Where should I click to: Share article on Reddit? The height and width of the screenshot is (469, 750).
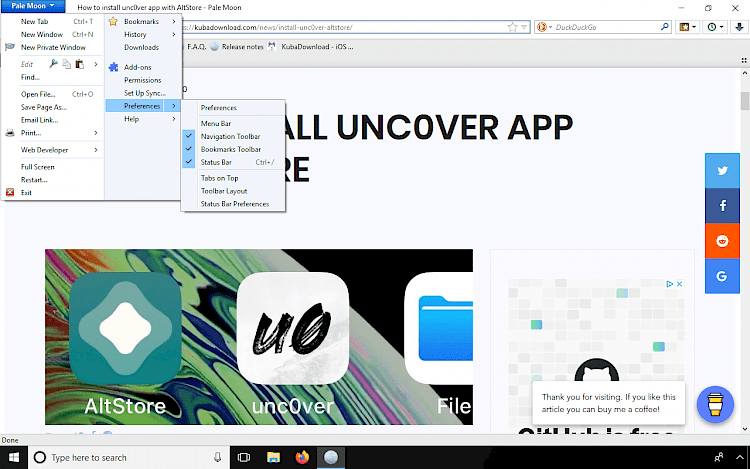[x=722, y=241]
